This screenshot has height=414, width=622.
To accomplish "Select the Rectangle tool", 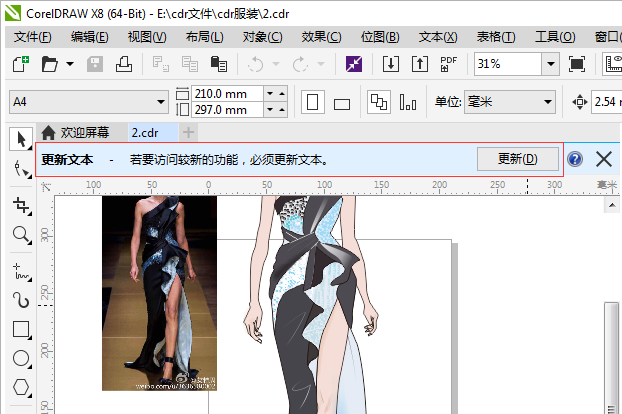I will pyautogui.click(x=21, y=330).
